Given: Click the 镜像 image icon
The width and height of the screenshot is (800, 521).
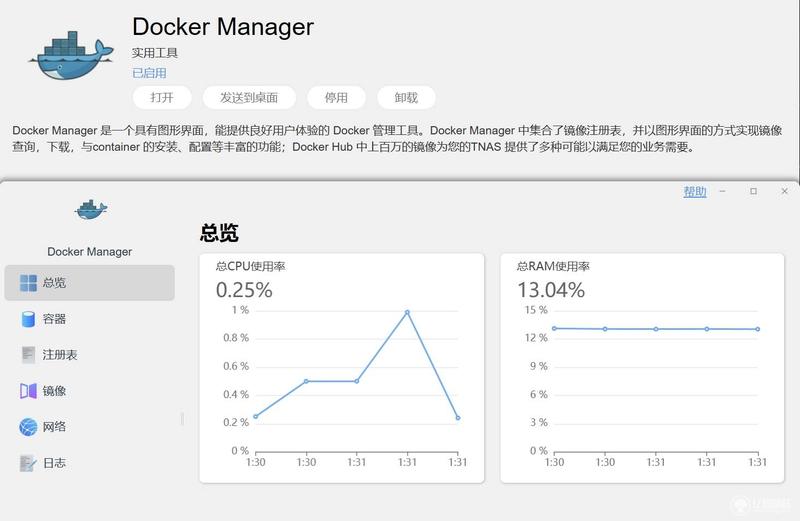Looking at the screenshot, I should point(28,391).
